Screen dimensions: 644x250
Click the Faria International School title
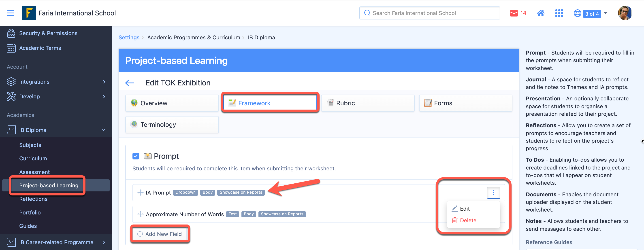pos(77,13)
